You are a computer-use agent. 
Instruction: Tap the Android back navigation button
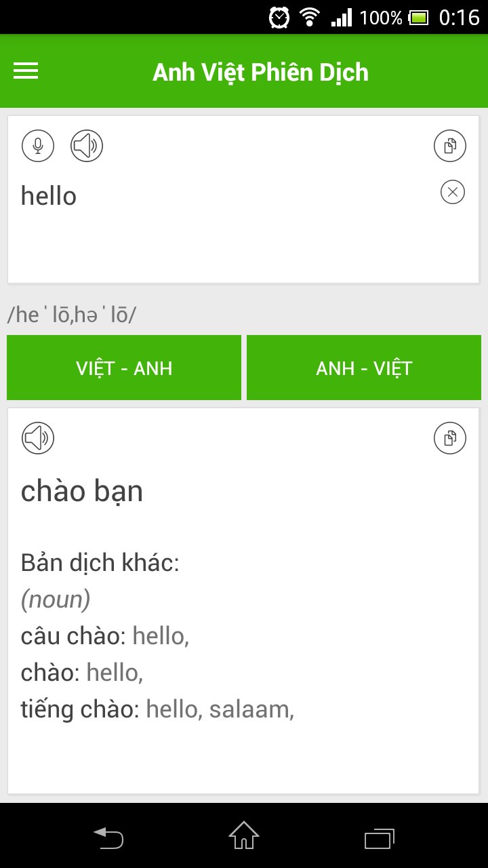click(108, 837)
